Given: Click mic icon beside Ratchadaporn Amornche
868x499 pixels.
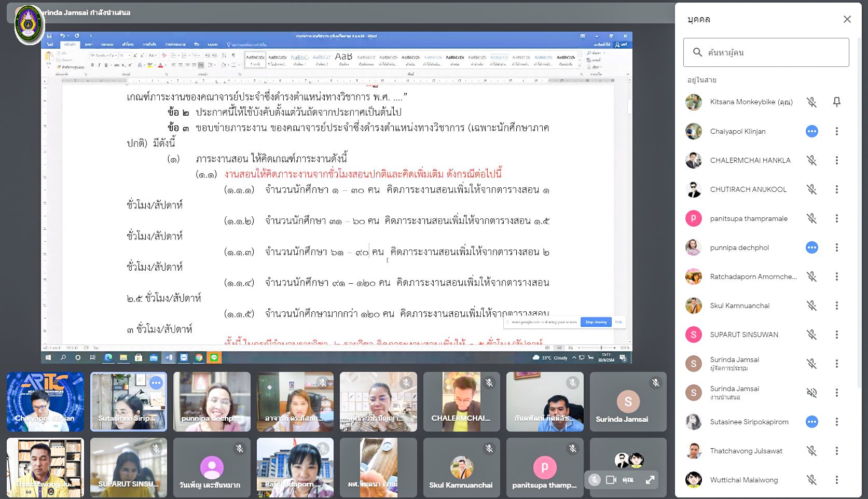Looking at the screenshot, I should pyautogui.click(x=811, y=276).
